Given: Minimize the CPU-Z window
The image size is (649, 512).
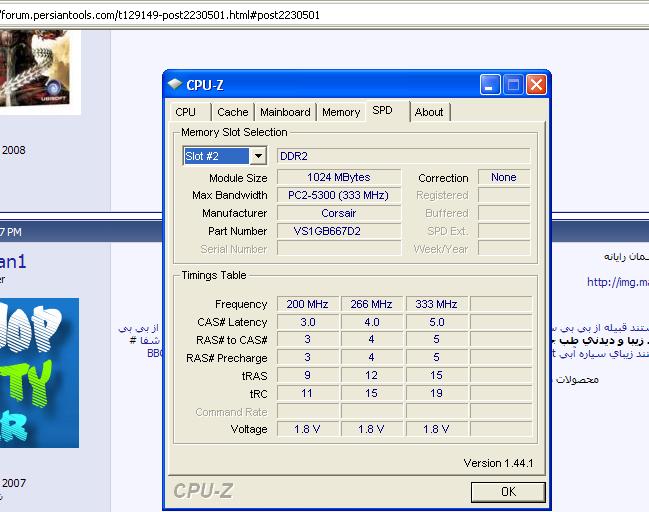Looking at the screenshot, I should 490,85.
